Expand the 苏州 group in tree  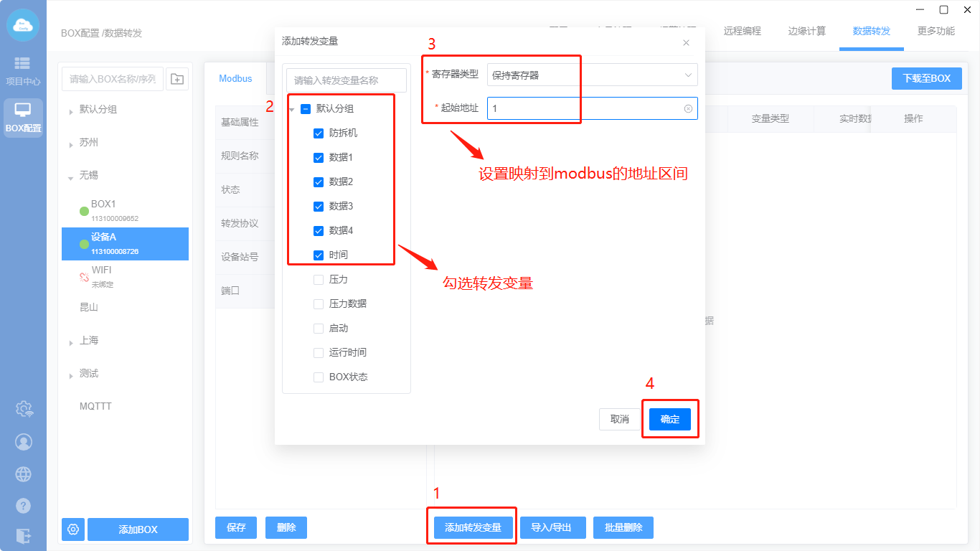point(71,144)
